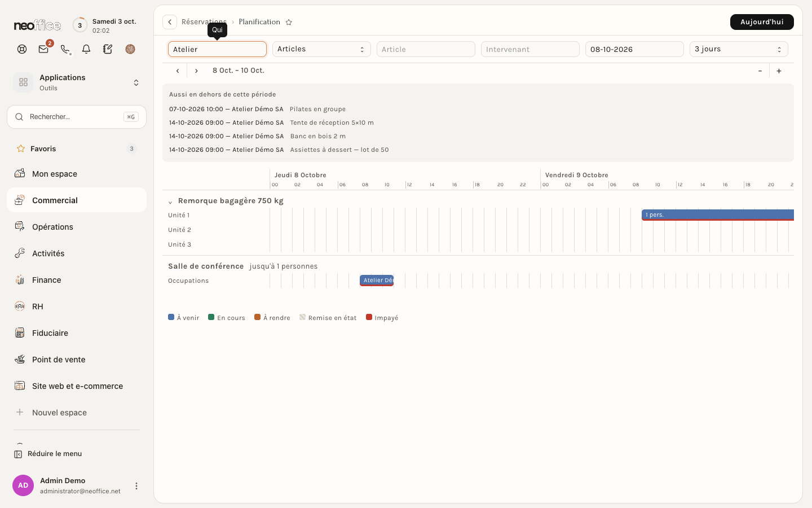Open the Mon espace menu

(77, 174)
